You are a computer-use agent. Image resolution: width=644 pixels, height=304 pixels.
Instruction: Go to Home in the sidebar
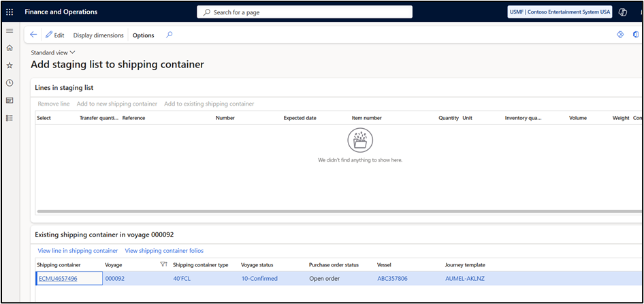10,48
